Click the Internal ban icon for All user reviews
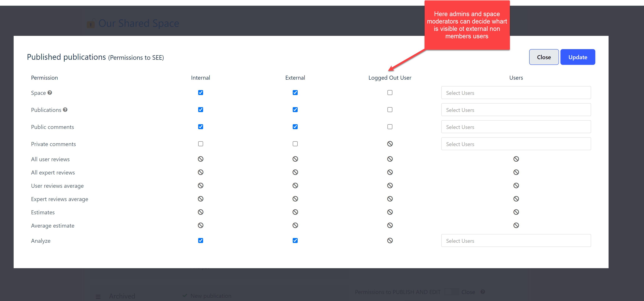This screenshot has width=644, height=301. (200, 159)
